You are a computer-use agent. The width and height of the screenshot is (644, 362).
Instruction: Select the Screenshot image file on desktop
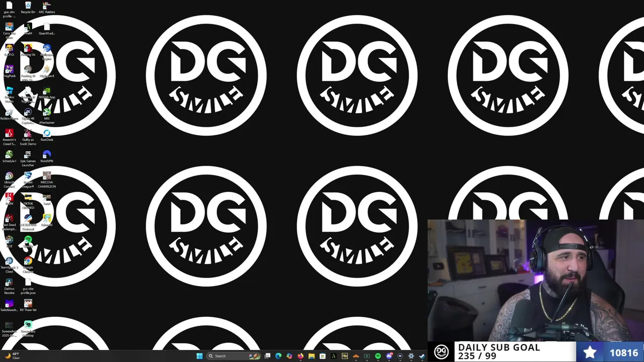9,329
